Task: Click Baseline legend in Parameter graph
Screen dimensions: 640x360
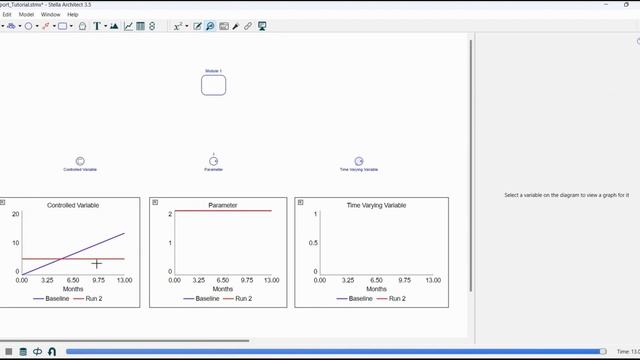Action: 202,299
